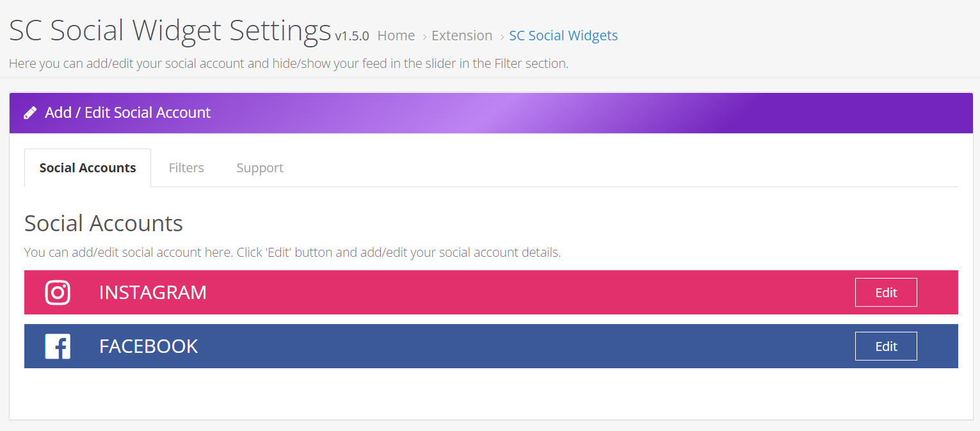Switch to the Social Accounts tab
This screenshot has width=980, height=431.
point(88,168)
